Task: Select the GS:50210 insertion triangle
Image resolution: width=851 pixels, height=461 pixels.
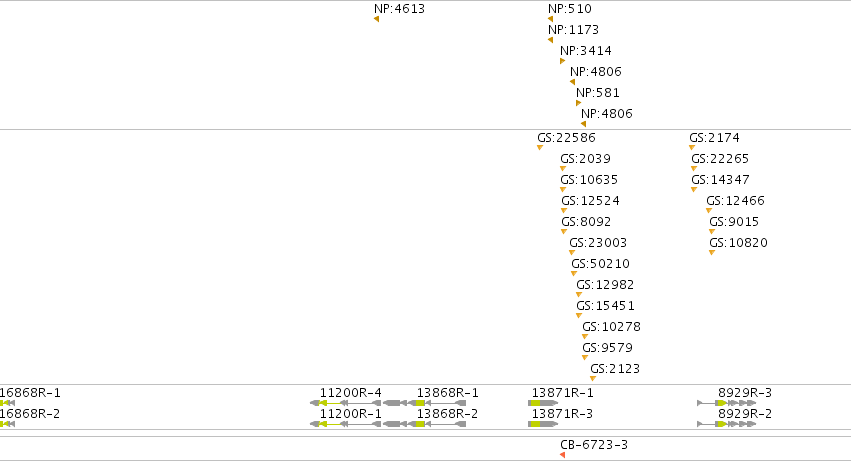Action: [574, 274]
